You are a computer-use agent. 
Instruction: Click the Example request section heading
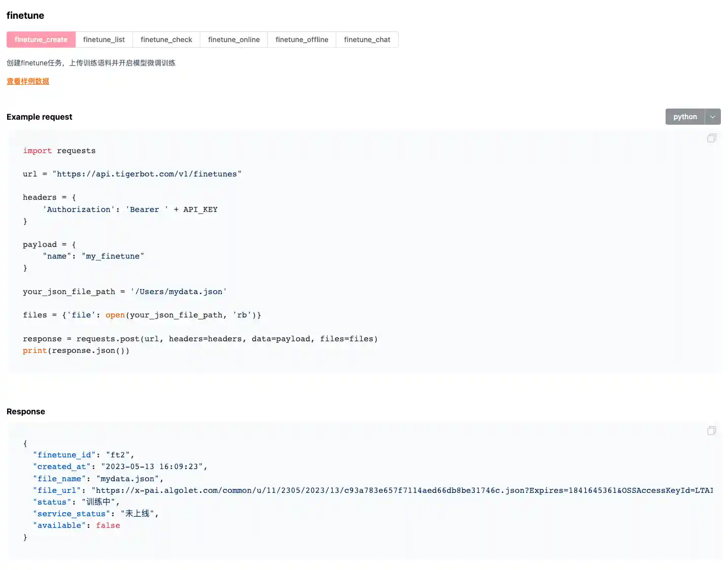click(x=39, y=117)
